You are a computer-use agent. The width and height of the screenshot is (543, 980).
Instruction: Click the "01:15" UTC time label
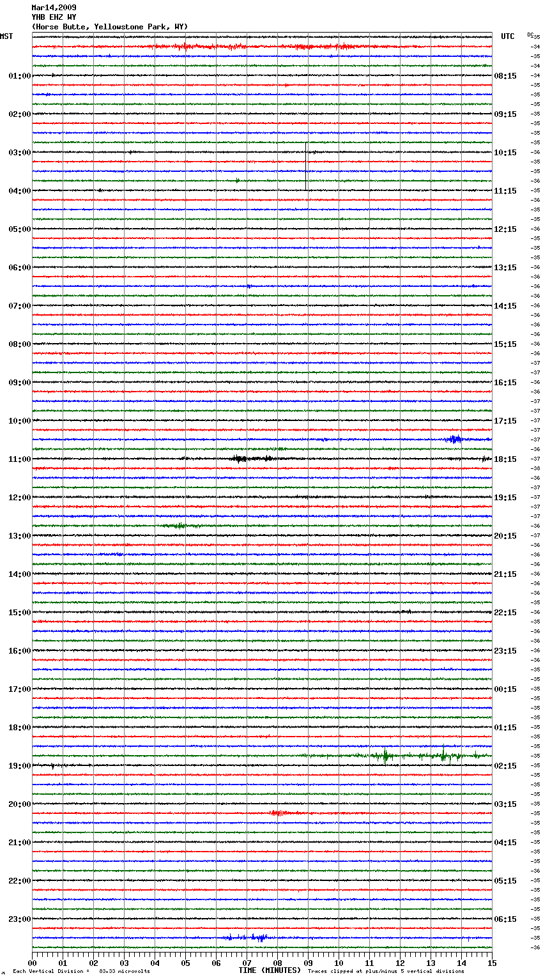tap(505, 728)
